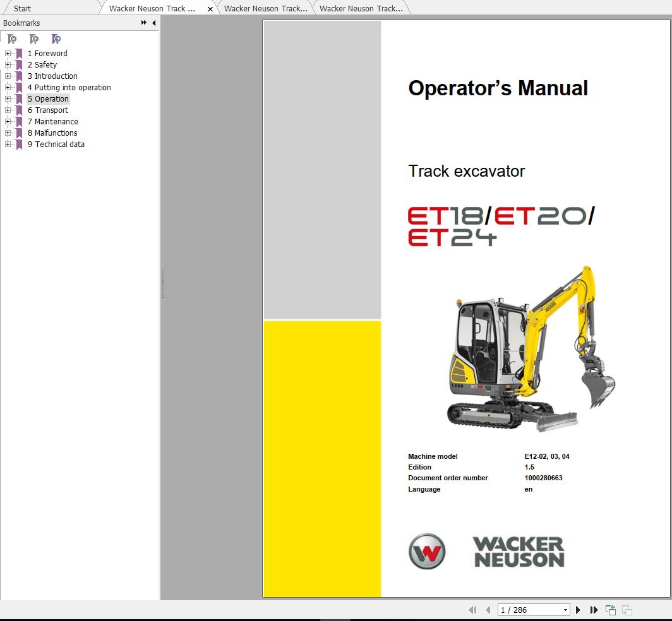The width and height of the screenshot is (672, 621).
Task: Jump to the last page
Action: point(594,610)
